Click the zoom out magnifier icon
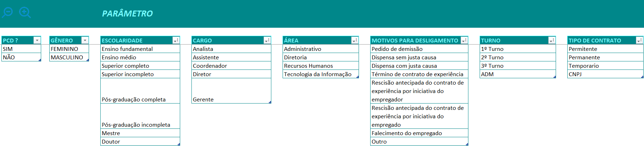Viewport: 644px width, 146px height. coord(7,12)
